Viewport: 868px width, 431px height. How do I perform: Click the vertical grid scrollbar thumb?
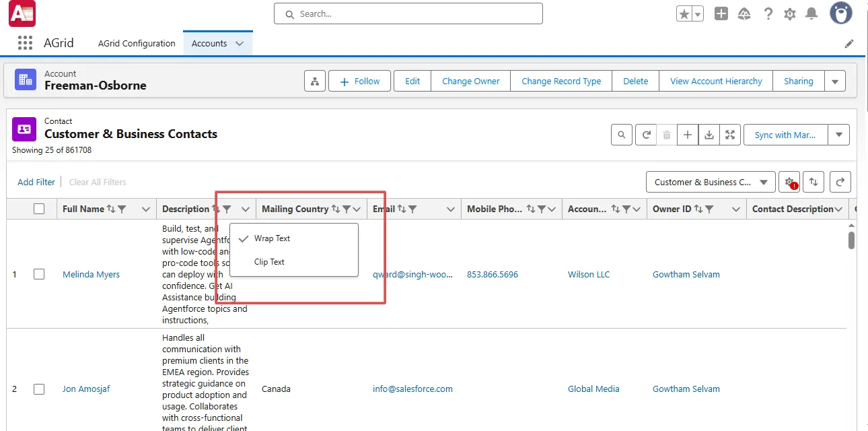pyautogui.click(x=851, y=240)
